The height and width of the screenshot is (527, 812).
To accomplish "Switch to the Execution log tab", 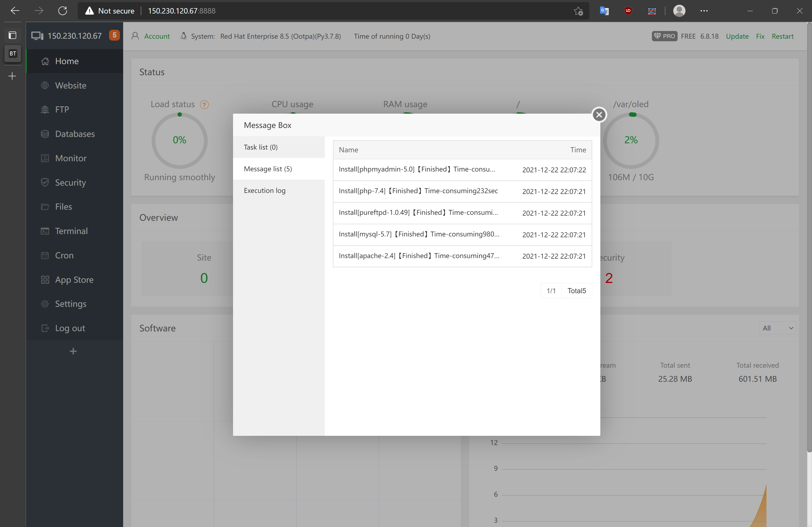I will point(264,190).
